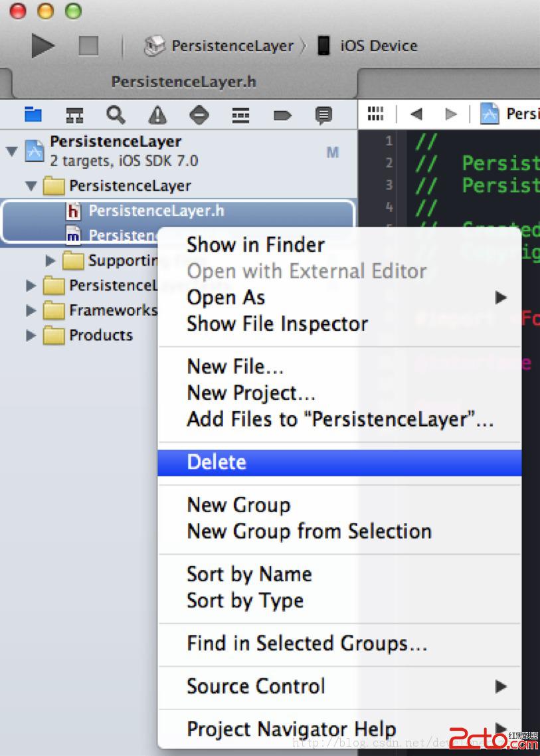Open the Project navigator folder icon

coord(33,115)
